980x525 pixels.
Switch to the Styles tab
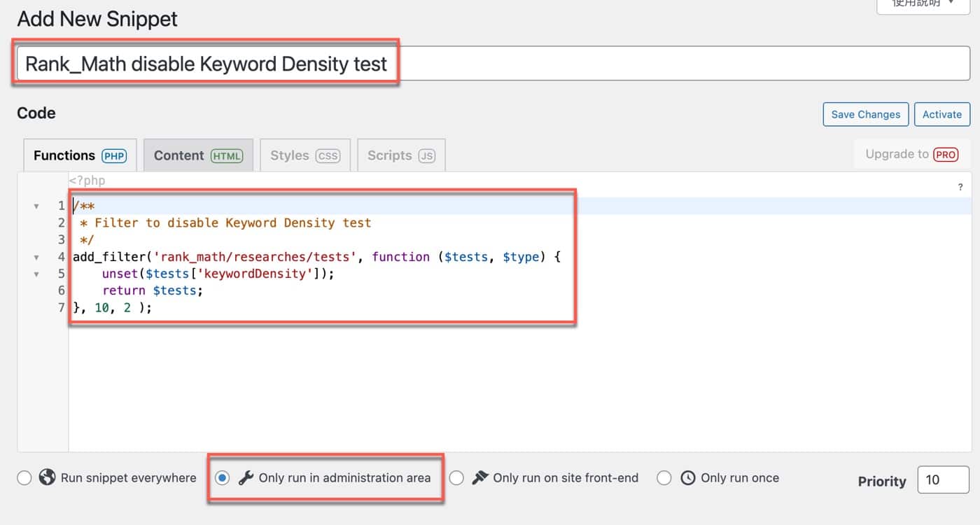pos(305,155)
